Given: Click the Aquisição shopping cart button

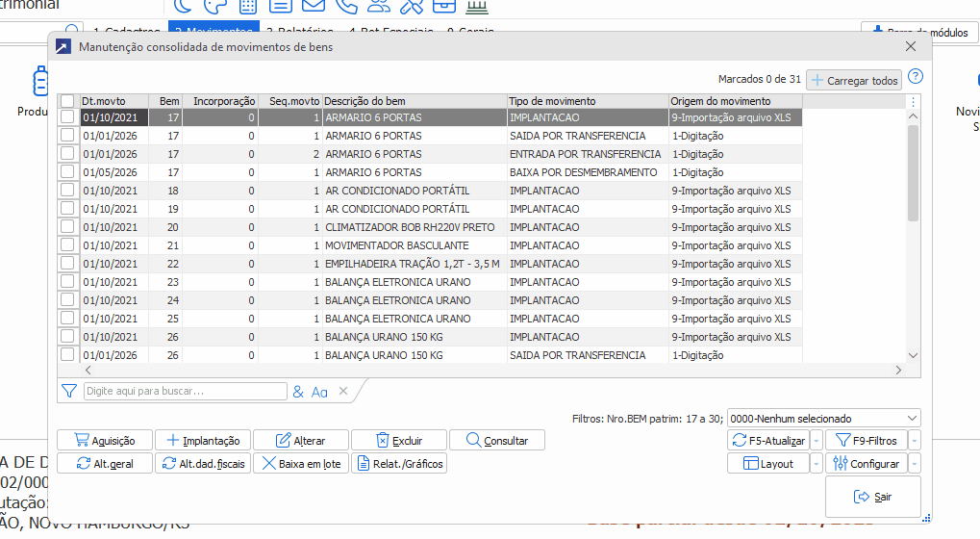Looking at the screenshot, I should click(105, 440).
